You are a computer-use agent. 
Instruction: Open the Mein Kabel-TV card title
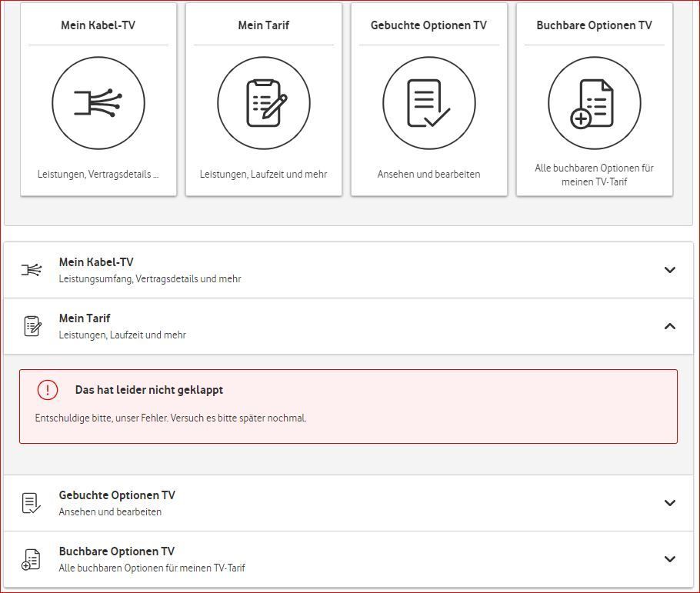coord(98,25)
